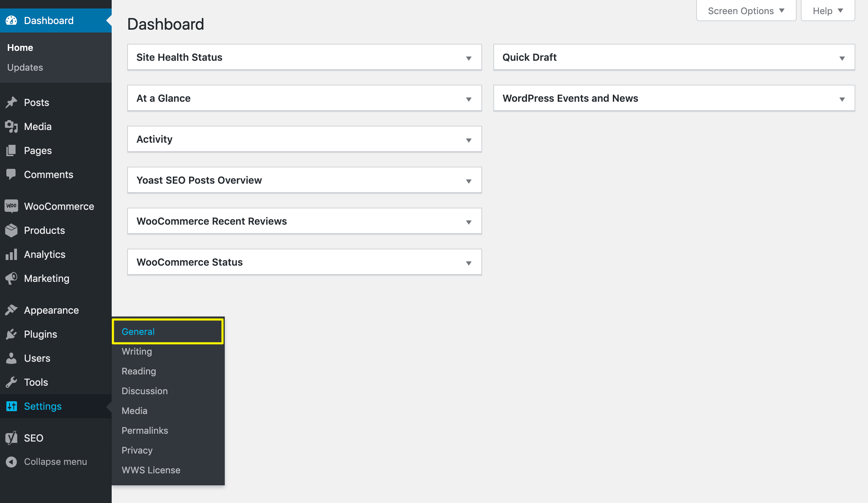Collapse the admin menu via arrow icon
The image size is (868, 503).
(12, 461)
